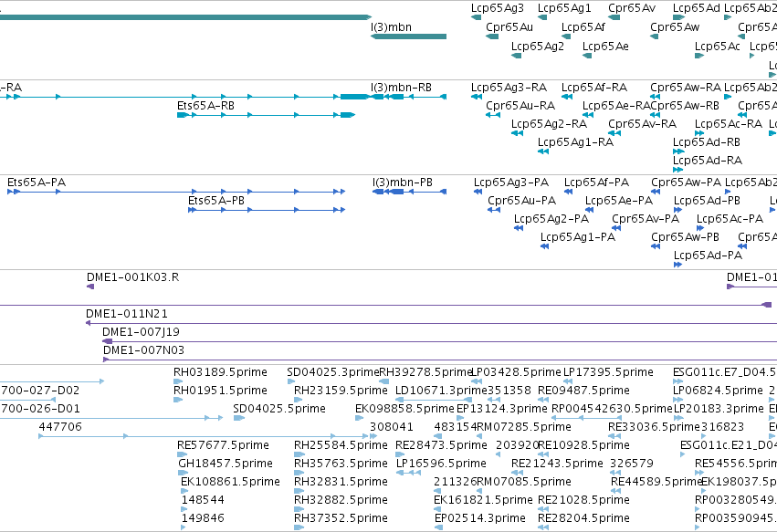Image resolution: width=777 pixels, height=532 pixels.
Task: Click the Cpr65Av gene label
Action: [x=632, y=8]
